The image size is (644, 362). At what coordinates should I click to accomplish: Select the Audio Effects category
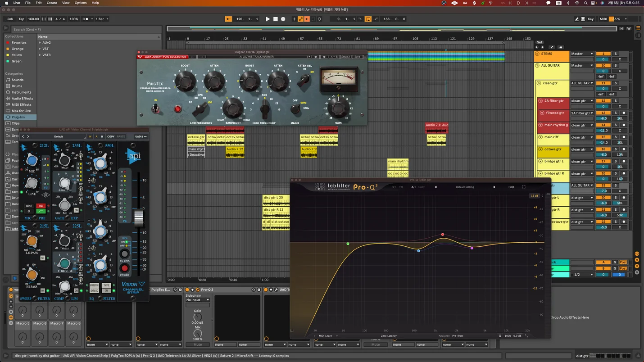[x=22, y=98]
